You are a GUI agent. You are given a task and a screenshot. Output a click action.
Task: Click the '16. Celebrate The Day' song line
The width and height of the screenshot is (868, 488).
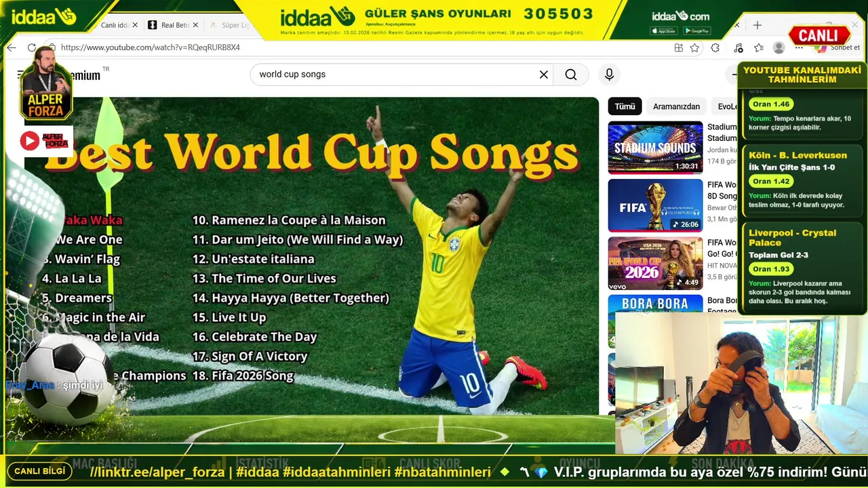pos(255,337)
